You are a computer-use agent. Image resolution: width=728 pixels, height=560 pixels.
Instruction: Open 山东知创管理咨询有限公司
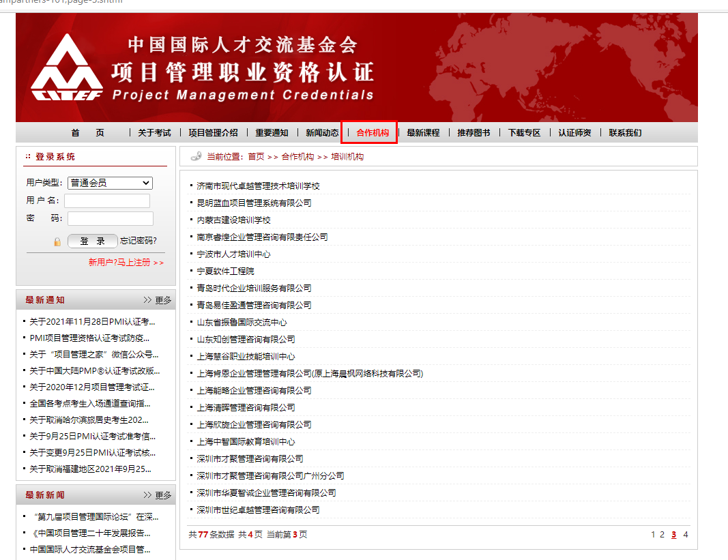pyautogui.click(x=246, y=340)
